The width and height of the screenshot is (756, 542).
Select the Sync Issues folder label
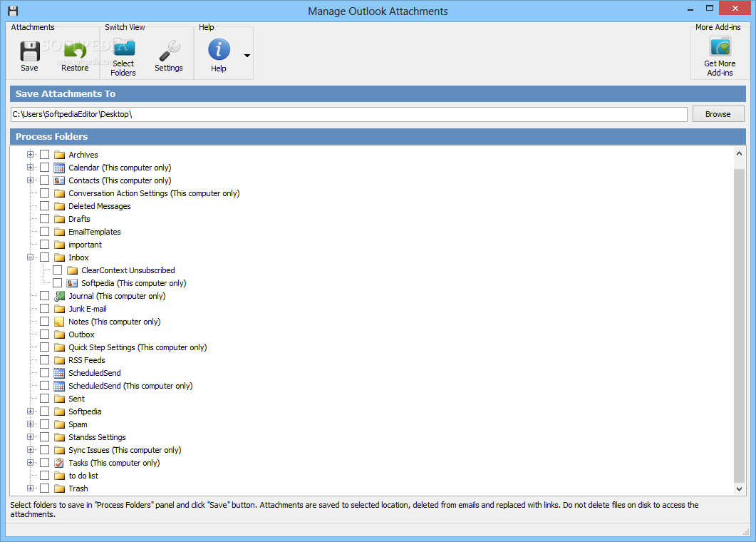125,450
